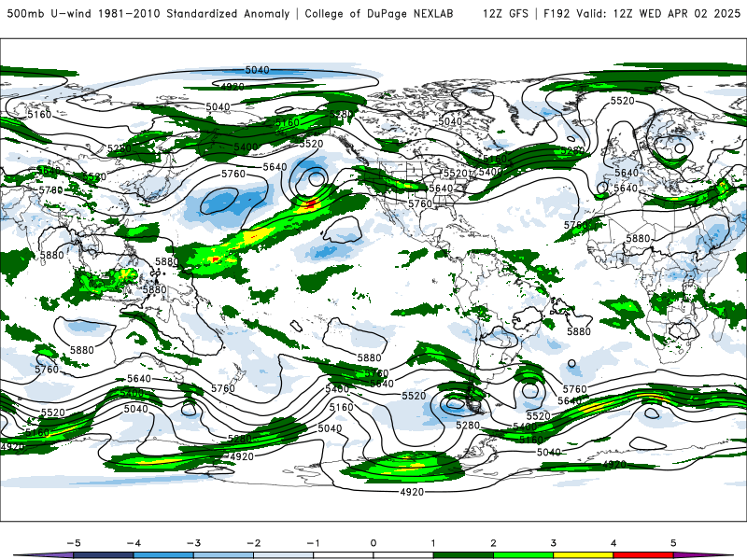Click the "0" colorbar tick label
The width and height of the screenshot is (747, 560).
tap(373, 543)
